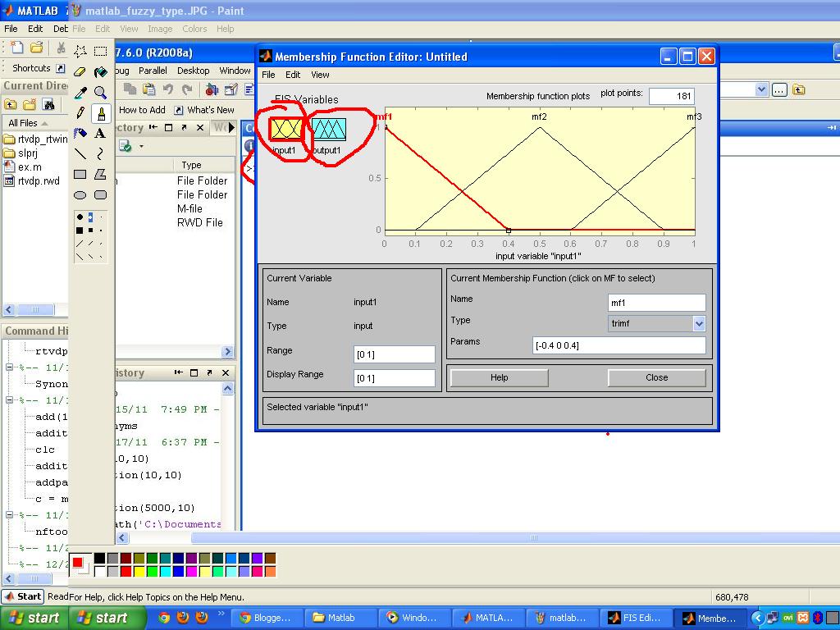Image resolution: width=840 pixels, height=630 pixels.
Task: Go up one folder in Current Directory
Action: pyautogui.click(x=10, y=104)
